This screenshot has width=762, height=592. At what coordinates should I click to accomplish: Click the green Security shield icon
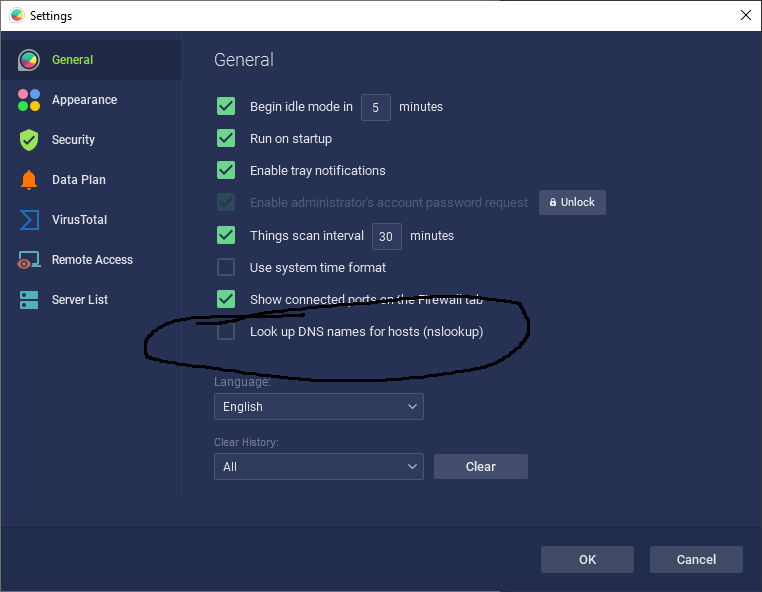coord(29,140)
